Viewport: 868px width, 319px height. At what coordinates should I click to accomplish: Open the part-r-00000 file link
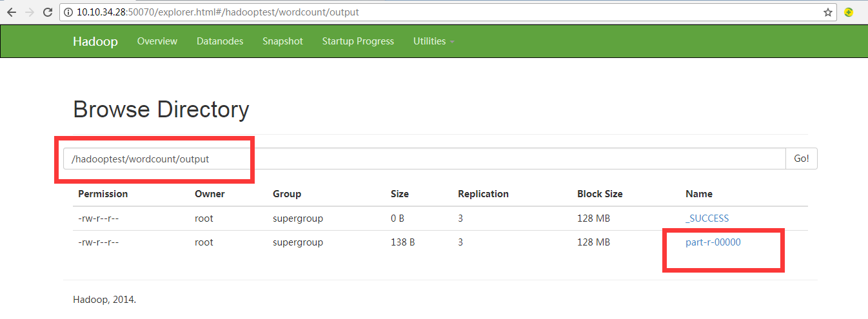point(713,242)
